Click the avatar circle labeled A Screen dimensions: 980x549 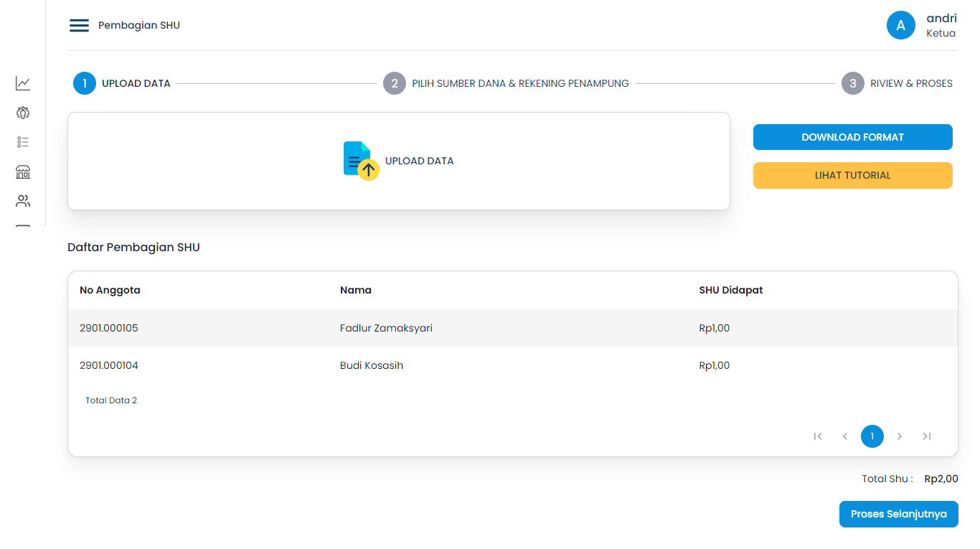coord(900,25)
